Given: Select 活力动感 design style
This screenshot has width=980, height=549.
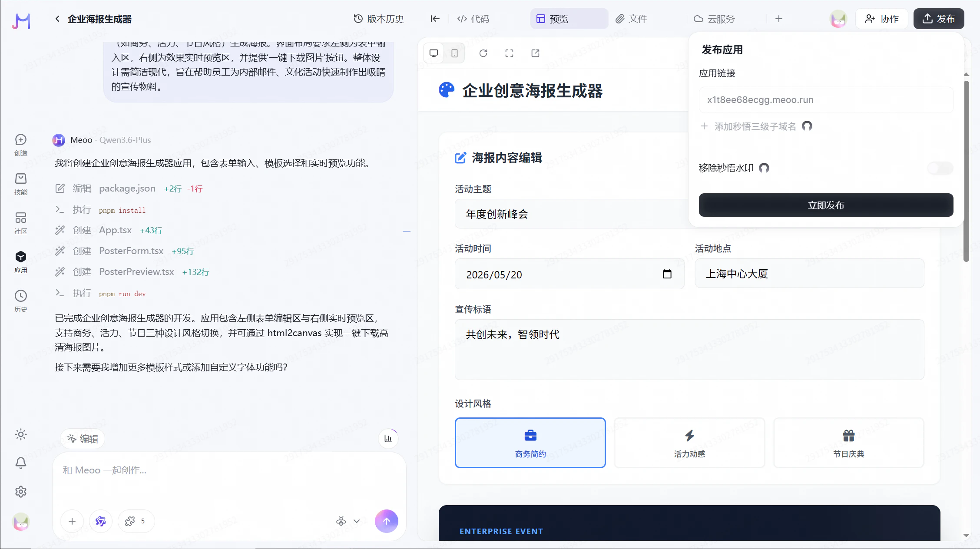Looking at the screenshot, I should tap(689, 443).
